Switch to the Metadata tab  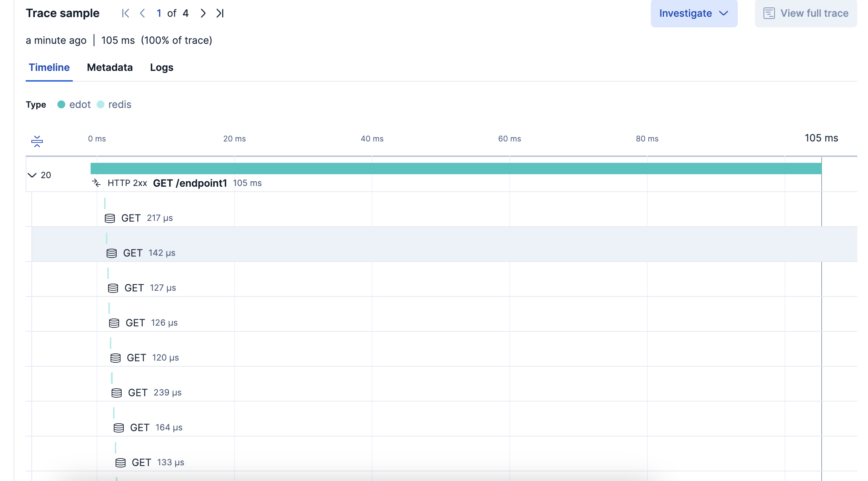point(110,67)
